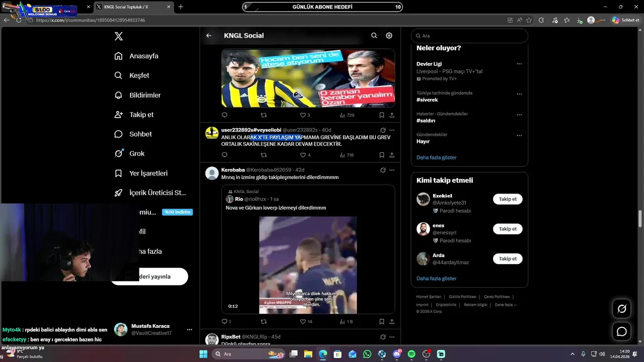Open Grok floating button

coord(622,309)
